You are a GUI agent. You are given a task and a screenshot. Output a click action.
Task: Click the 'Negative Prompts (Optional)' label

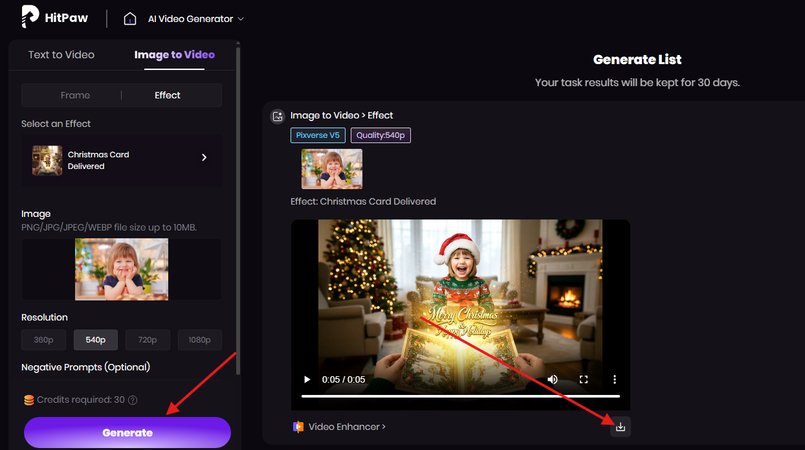point(86,367)
